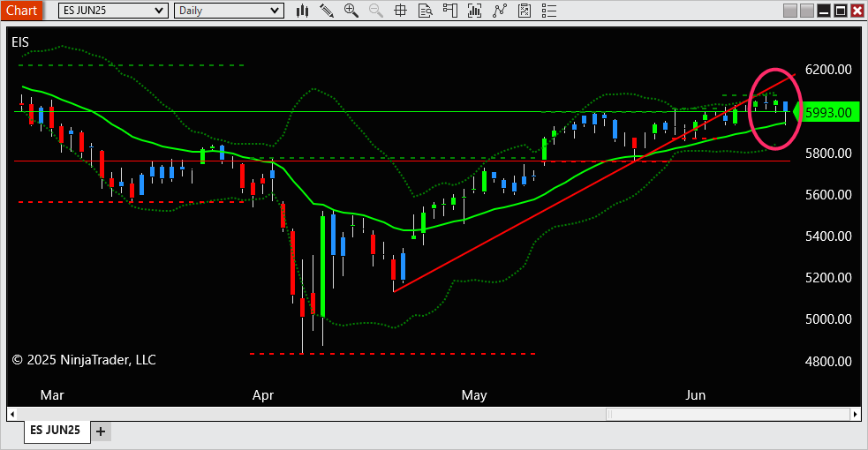868x450 pixels.
Task: Add a new tab with plus button
Action: pyautogui.click(x=101, y=431)
